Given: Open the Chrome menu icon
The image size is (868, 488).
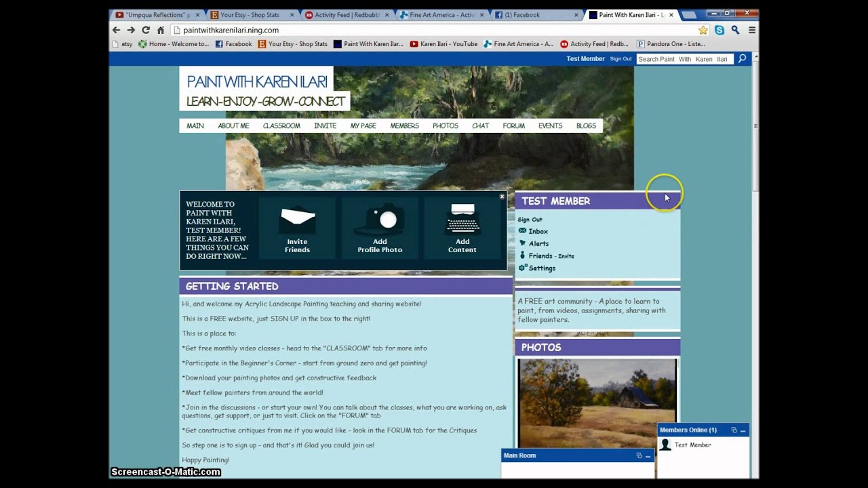Looking at the screenshot, I should [x=751, y=30].
